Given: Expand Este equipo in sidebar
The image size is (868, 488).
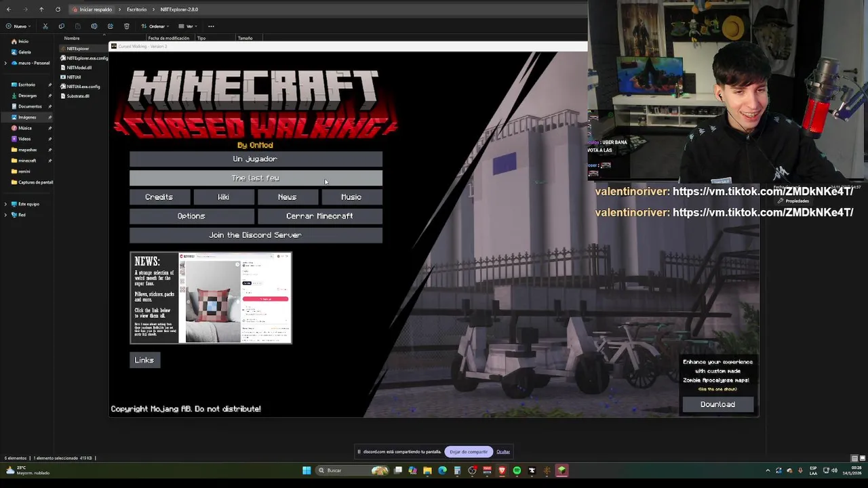Looking at the screenshot, I should (x=5, y=204).
